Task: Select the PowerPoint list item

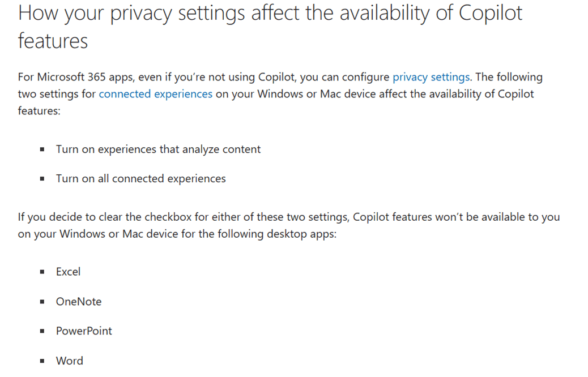Action: [84, 331]
